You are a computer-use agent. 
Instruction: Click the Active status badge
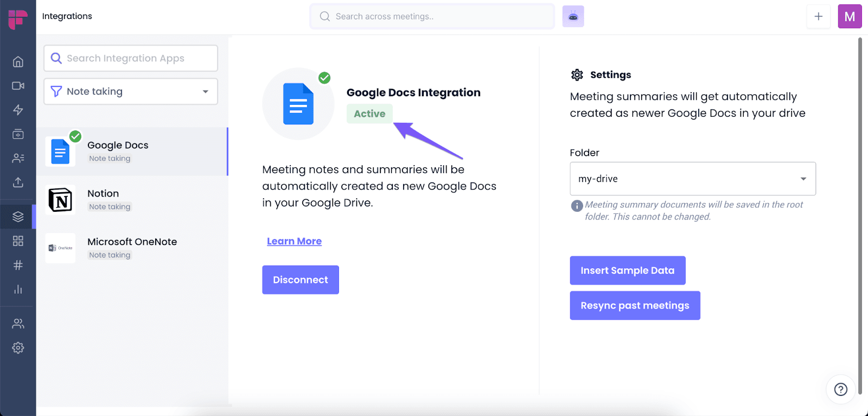coord(369,114)
